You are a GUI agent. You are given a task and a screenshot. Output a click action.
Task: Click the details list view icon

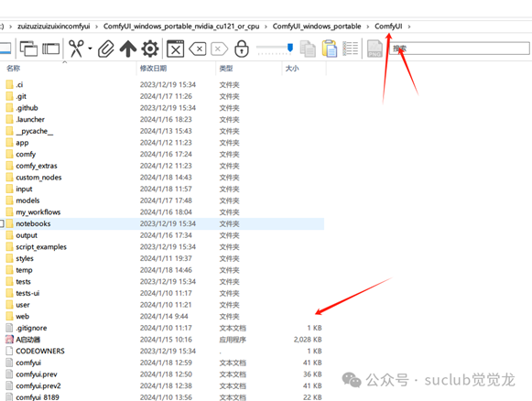351,49
